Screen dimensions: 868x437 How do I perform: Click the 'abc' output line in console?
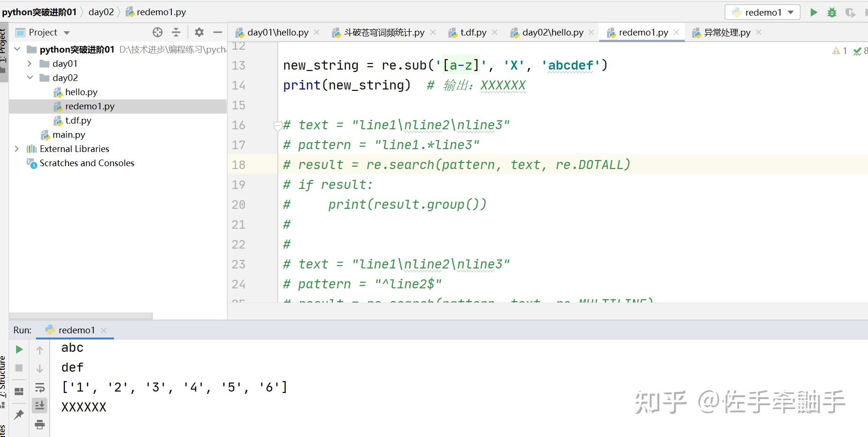tap(72, 348)
